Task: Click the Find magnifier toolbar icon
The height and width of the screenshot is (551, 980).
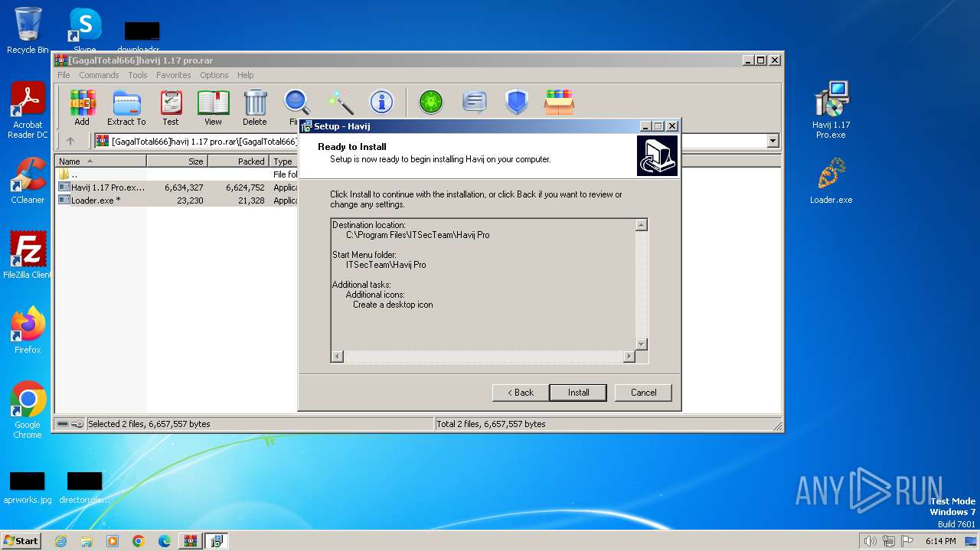Action: click(296, 107)
